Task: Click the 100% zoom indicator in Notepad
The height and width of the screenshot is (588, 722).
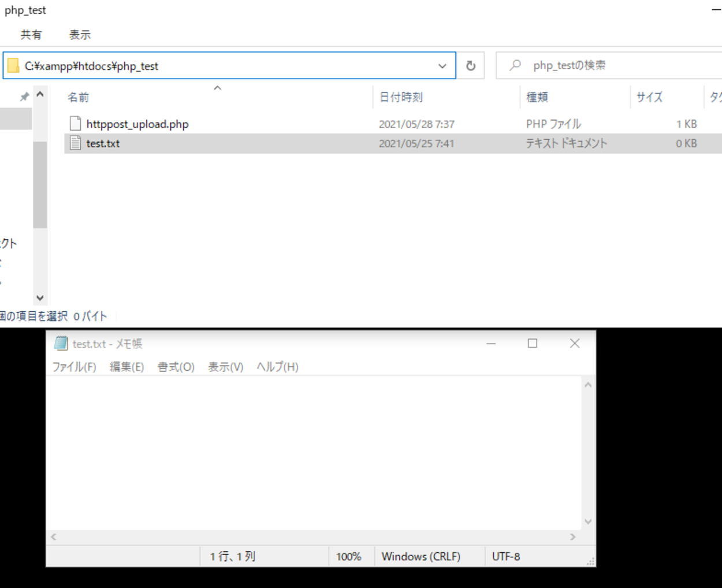Action: pyautogui.click(x=349, y=556)
